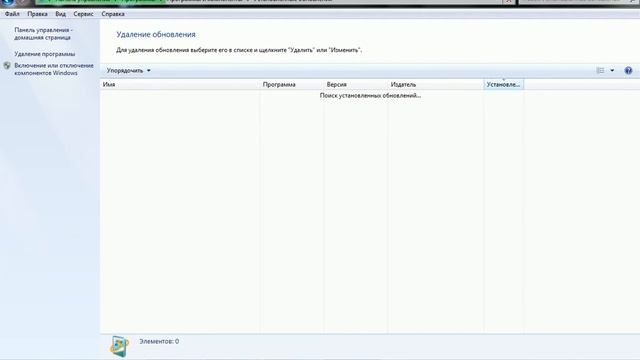Open Удаление программы link
Screen dimensions: 640x360
(45, 54)
